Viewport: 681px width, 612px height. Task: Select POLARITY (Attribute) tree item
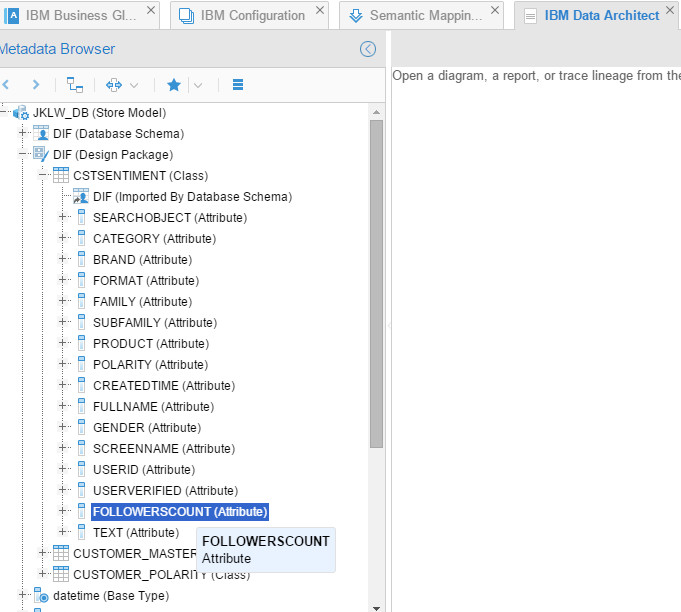(x=150, y=364)
